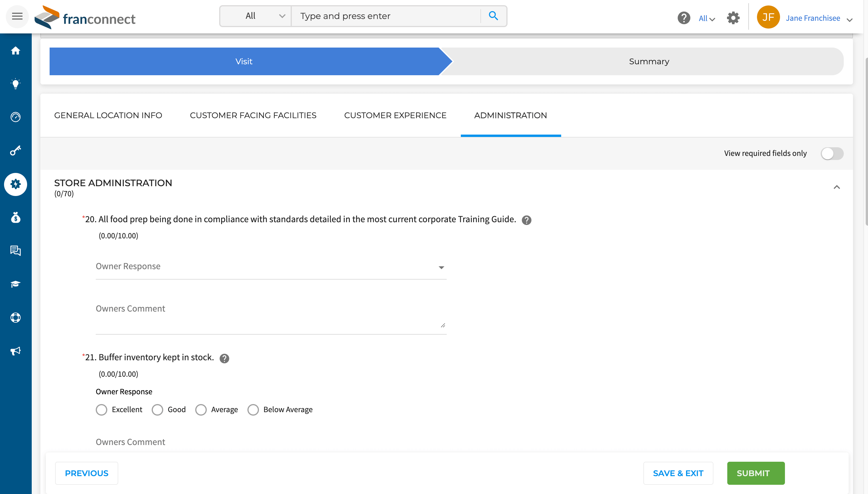Image resolution: width=868 pixels, height=494 pixels.
Task: Select the Below Average radio option
Action: [253, 410]
